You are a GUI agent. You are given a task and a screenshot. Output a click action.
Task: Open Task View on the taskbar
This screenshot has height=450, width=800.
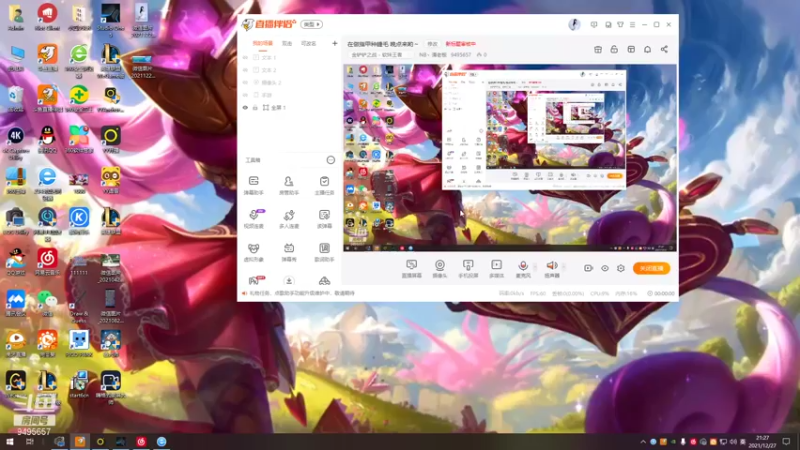pyautogui.click(x=30, y=442)
